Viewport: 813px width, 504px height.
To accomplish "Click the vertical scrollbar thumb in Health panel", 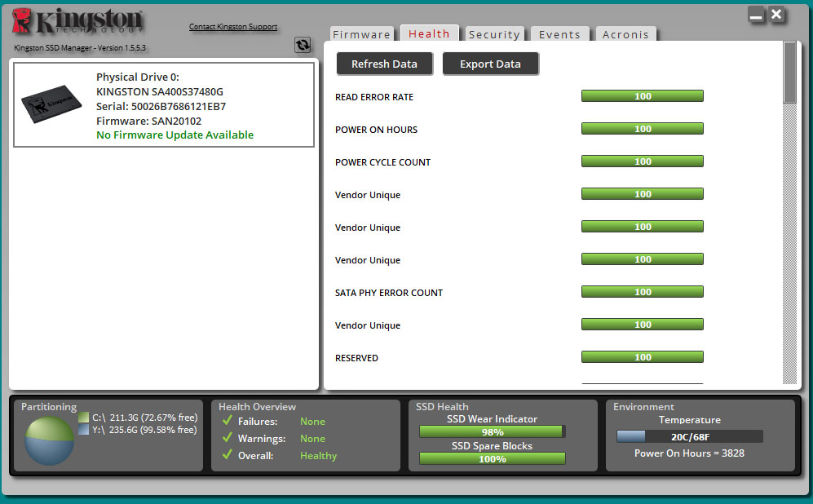I will coord(789,73).
